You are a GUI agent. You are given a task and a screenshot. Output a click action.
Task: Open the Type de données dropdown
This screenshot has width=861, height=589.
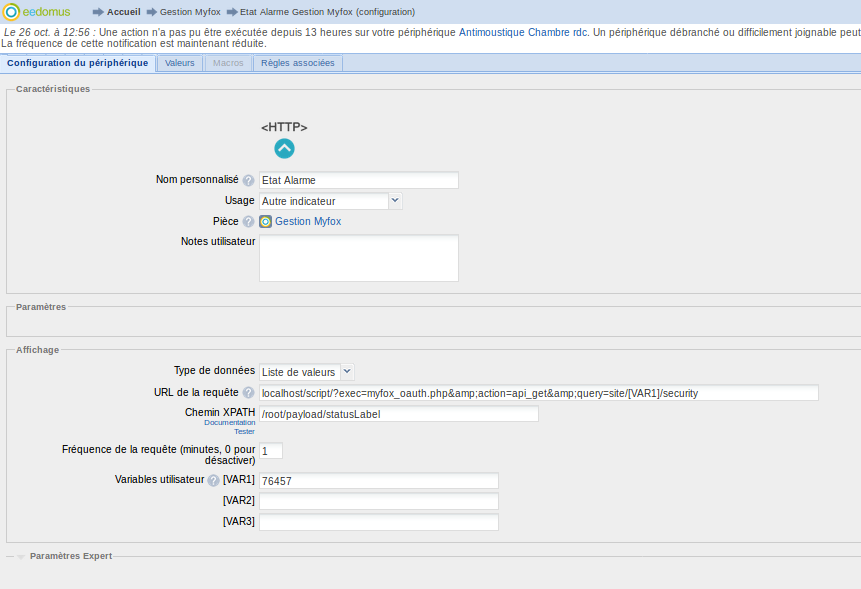click(x=347, y=372)
